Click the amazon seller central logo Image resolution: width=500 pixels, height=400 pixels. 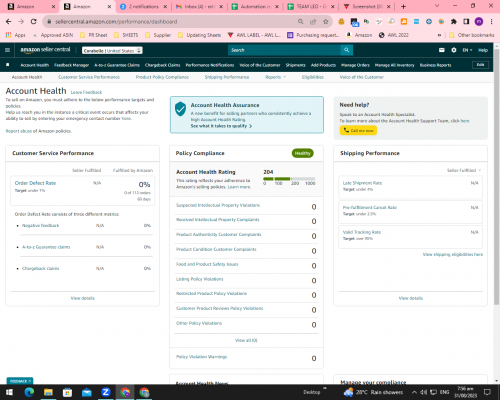[45, 50]
